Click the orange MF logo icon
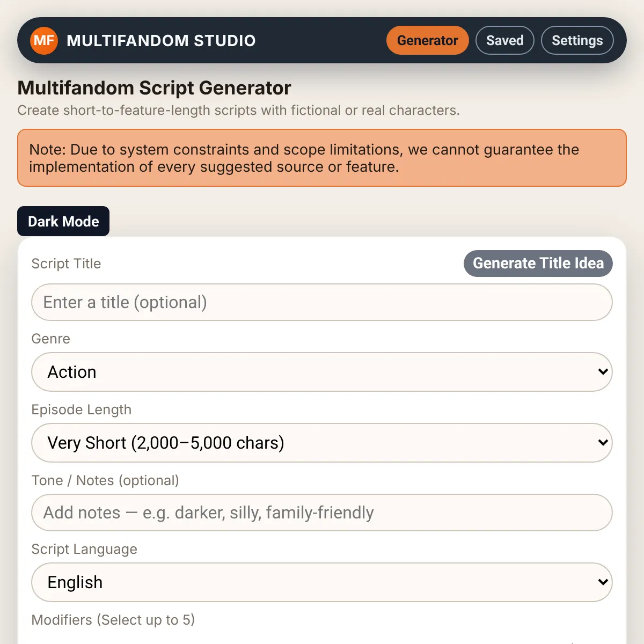 click(44, 40)
